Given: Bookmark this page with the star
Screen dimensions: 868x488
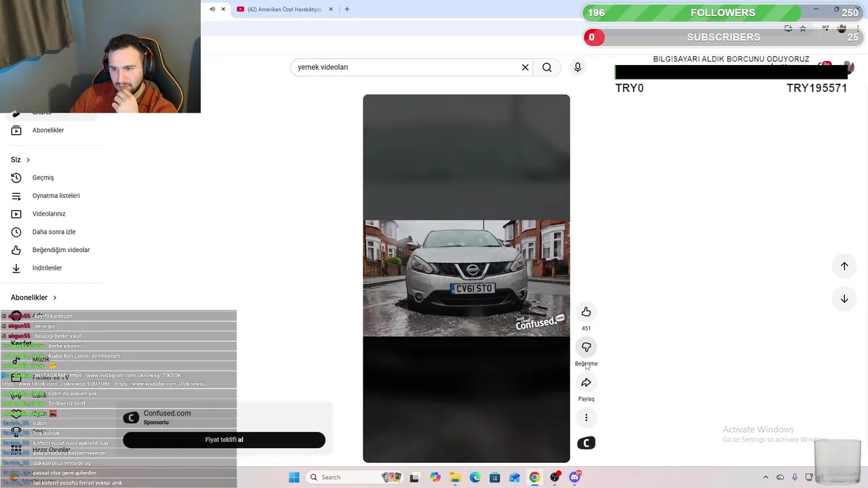Looking at the screenshot, I should pyautogui.click(x=803, y=28).
